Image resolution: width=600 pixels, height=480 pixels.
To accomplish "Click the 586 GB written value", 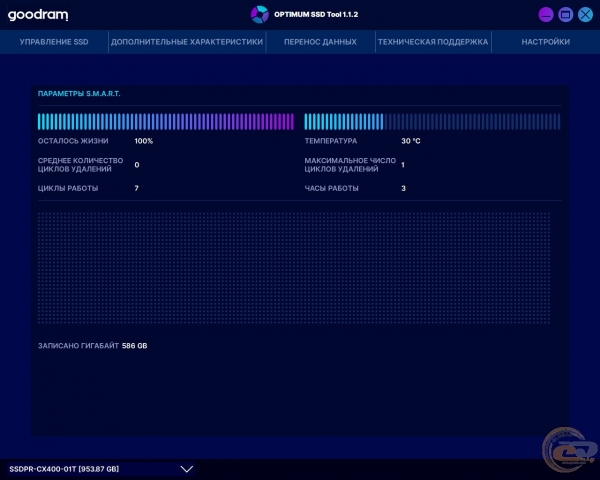I will tap(134, 346).
